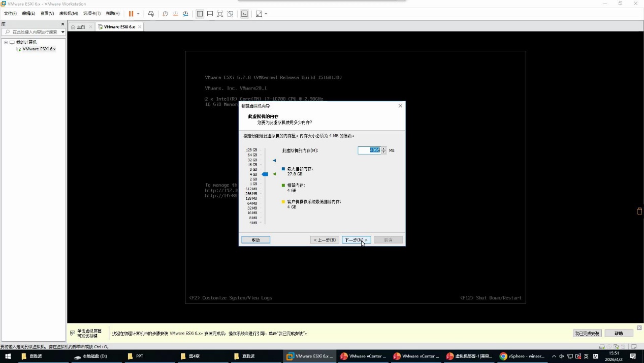Click the console view toolbar icon
Viewport: 644px width, 363px height.
pyautogui.click(x=244, y=14)
